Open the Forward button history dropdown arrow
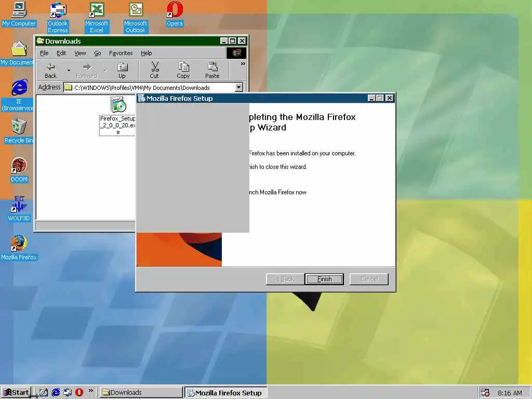Viewport: 532px width, 399px height. [104, 71]
